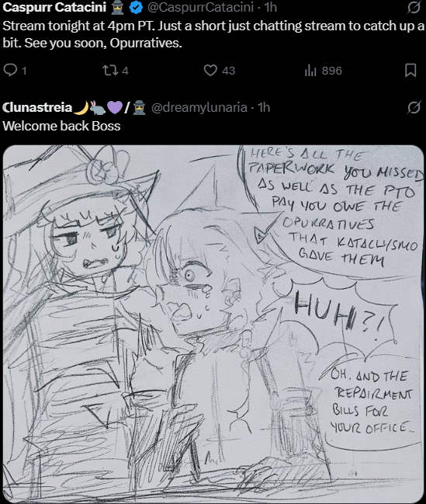Viewport: 426px width, 504px height.
Task: Click the repost count 4
Action: 125,71
